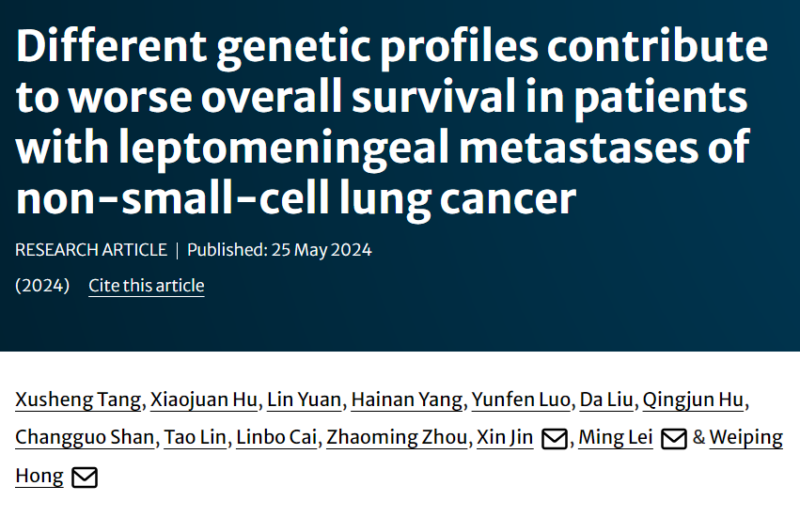Select author Qingjun Hu
Image resolution: width=800 pixels, height=517 pixels.
click(693, 400)
